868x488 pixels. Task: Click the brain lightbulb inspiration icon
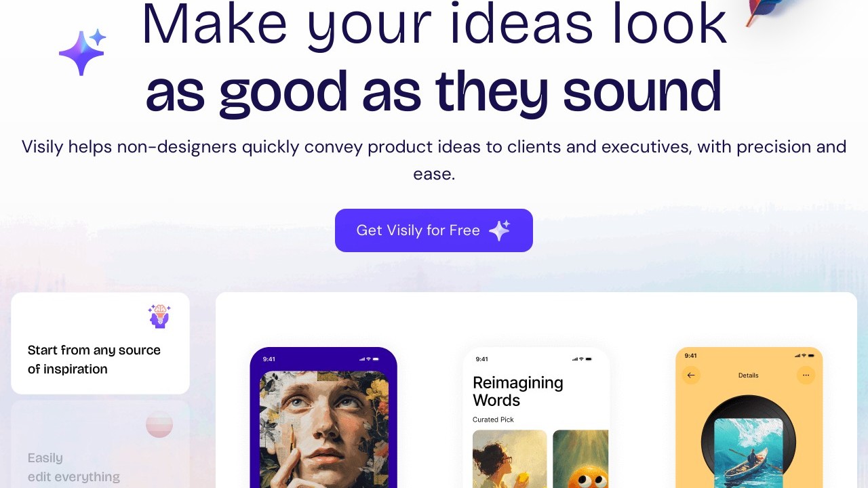(159, 316)
